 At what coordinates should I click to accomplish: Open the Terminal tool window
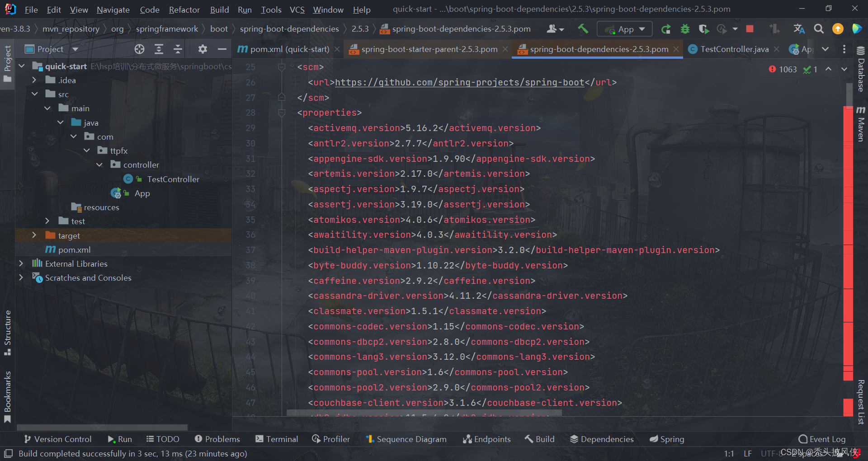click(x=276, y=439)
